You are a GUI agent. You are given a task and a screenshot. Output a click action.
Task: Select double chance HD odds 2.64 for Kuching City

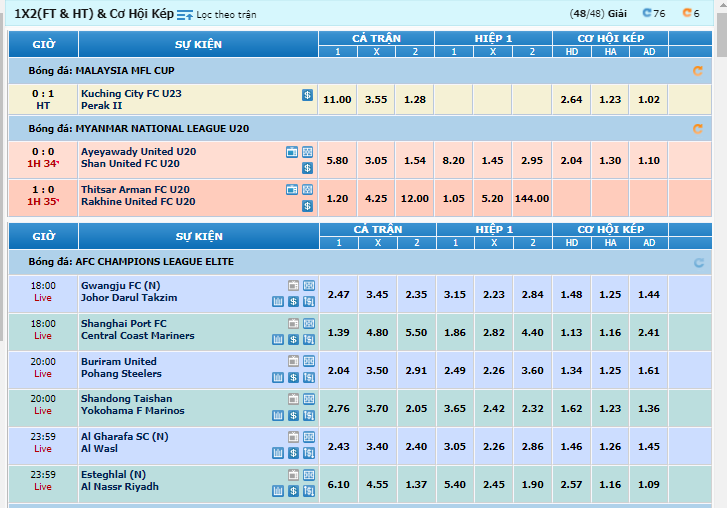tap(571, 100)
